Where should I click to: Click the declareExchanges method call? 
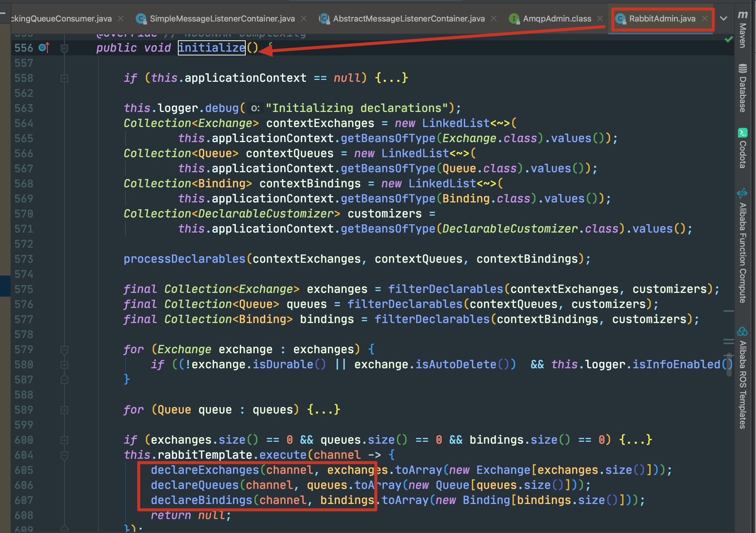point(205,470)
